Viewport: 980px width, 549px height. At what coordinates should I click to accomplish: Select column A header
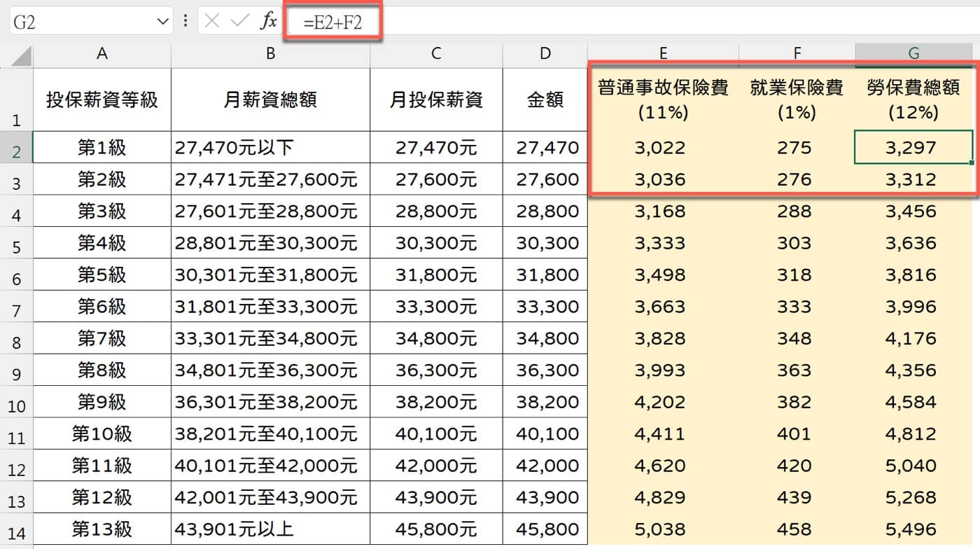pyautogui.click(x=102, y=54)
